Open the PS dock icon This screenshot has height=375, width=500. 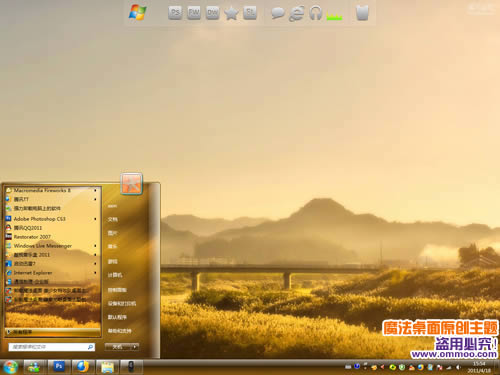coord(175,13)
